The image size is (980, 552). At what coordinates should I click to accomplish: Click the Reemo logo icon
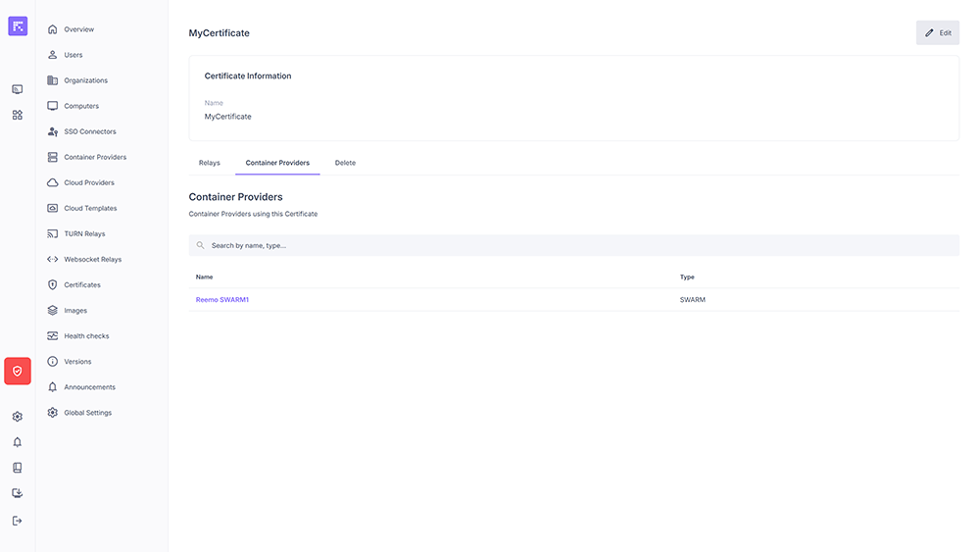point(18,26)
